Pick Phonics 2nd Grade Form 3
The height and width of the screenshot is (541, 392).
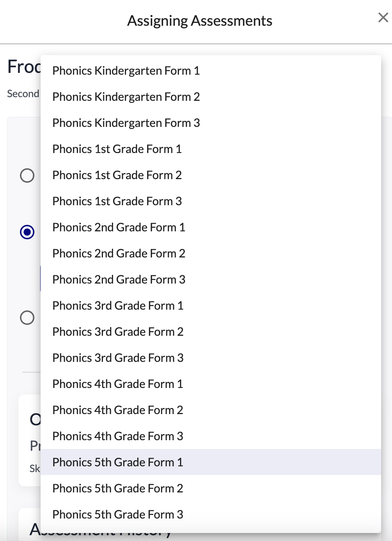119,280
